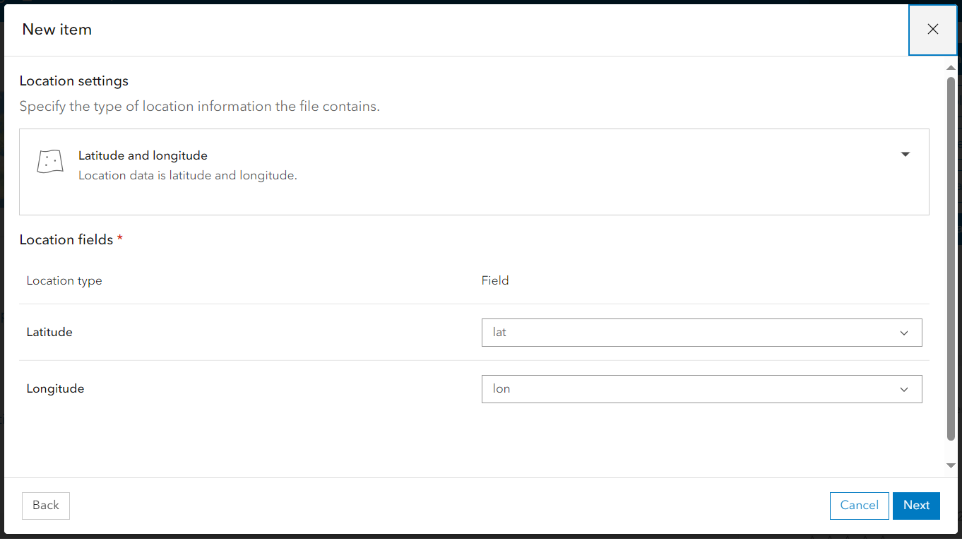Click the chevron in the lat field
The image size is (962, 560).
click(x=904, y=333)
